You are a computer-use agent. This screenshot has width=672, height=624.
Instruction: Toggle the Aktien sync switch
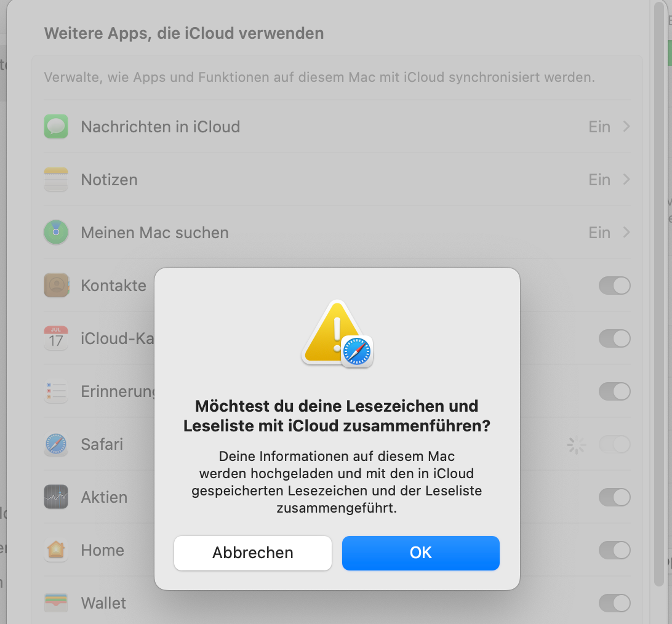pyautogui.click(x=615, y=497)
